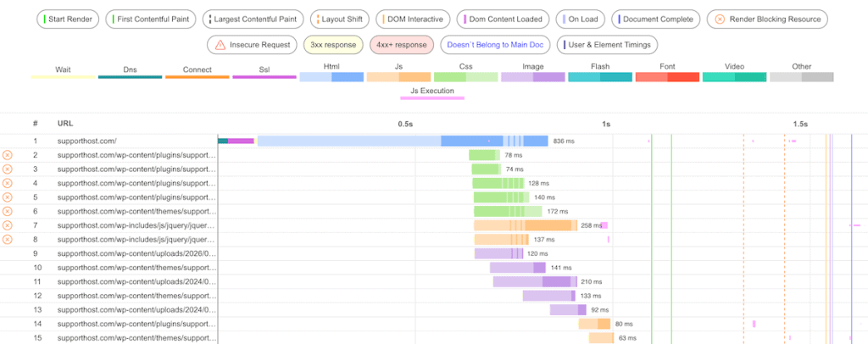Click the render-blocking icon on row 3
The image size is (868, 344).
point(7,169)
